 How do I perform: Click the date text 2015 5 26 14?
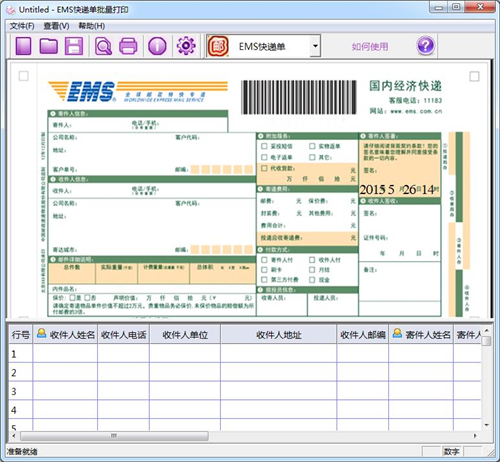click(x=399, y=190)
